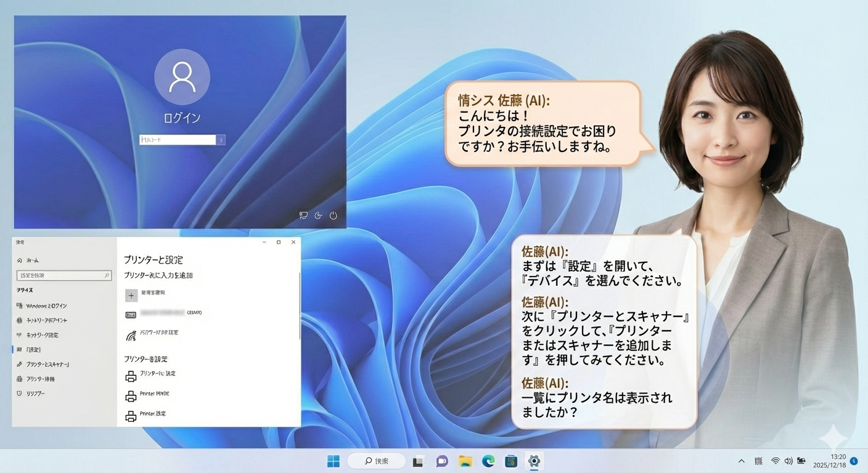Open the Start menu
This screenshot has height=473, width=868.
334,461
